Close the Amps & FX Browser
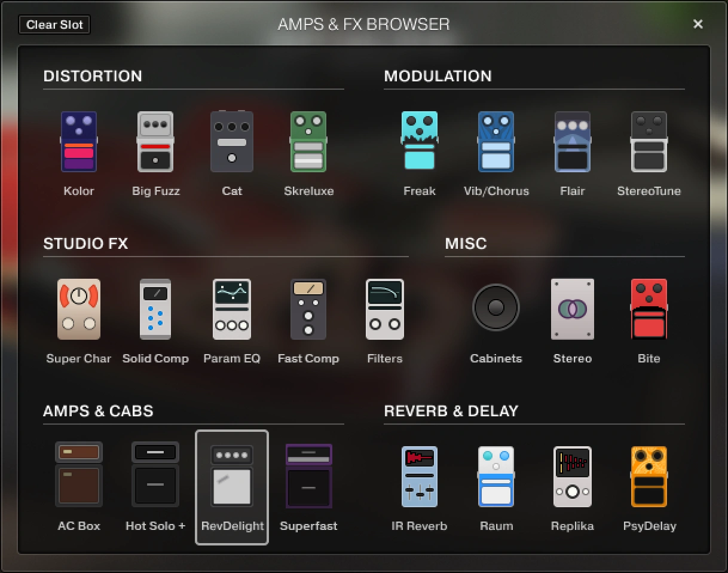The height and width of the screenshot is (573, 728). point(698,24)
